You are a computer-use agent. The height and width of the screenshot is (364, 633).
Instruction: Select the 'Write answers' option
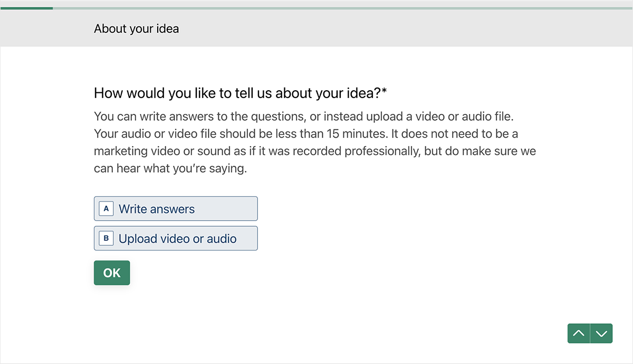tap(176, 209)
